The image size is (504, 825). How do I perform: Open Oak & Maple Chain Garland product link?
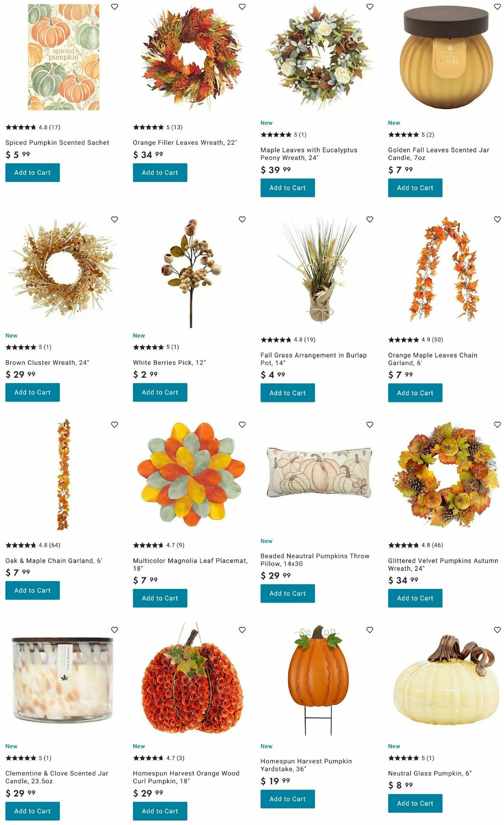[54, 561]
